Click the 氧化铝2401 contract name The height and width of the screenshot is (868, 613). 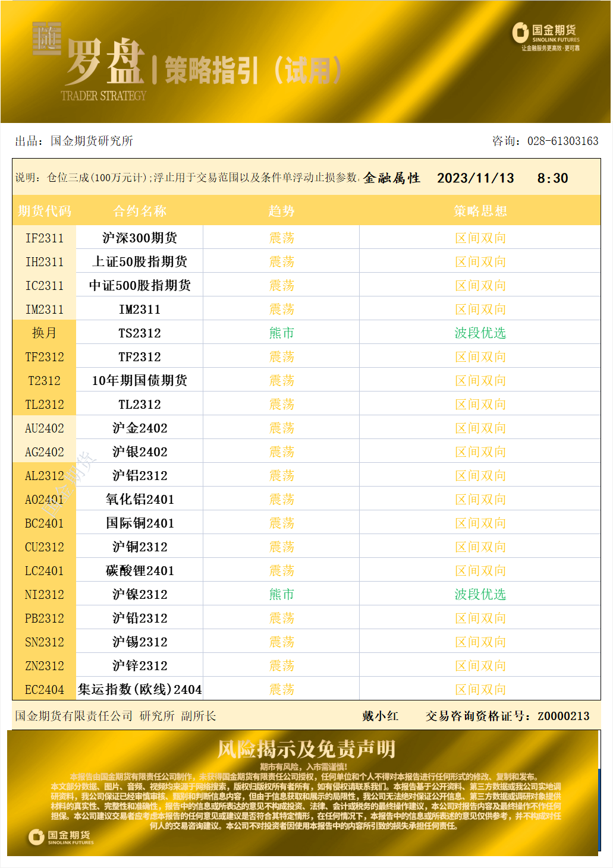pyautogui.click(x=140, y=499)
